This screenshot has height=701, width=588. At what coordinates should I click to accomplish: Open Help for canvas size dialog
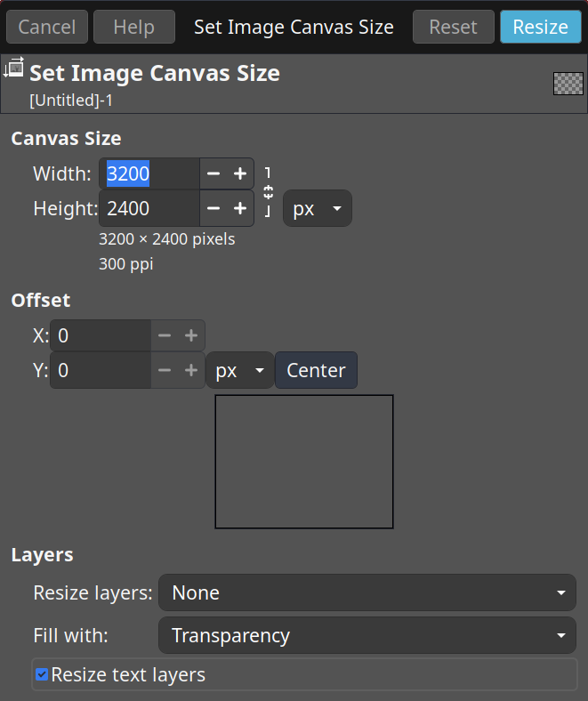[x=134, y=27]
